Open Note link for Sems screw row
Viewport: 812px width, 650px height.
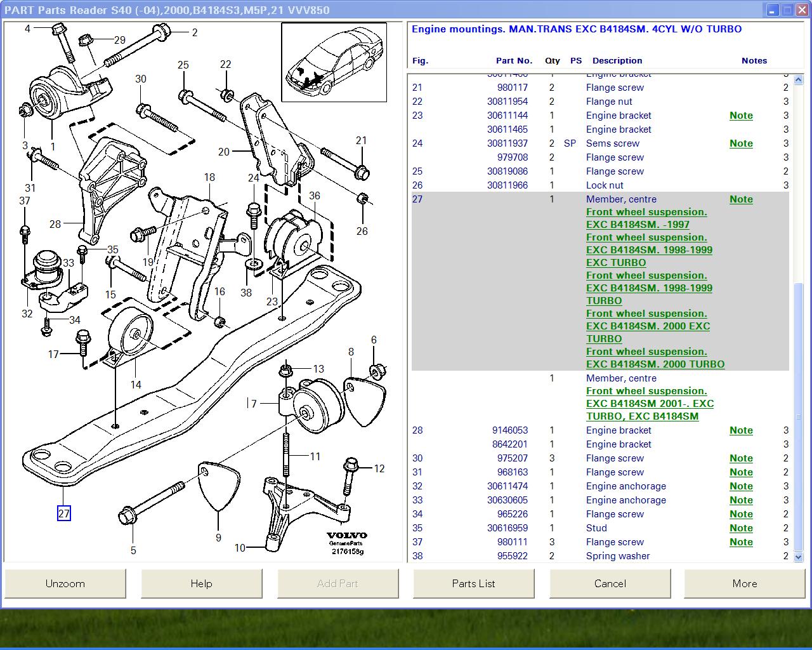pyautogui.click(x=741, y=143)
